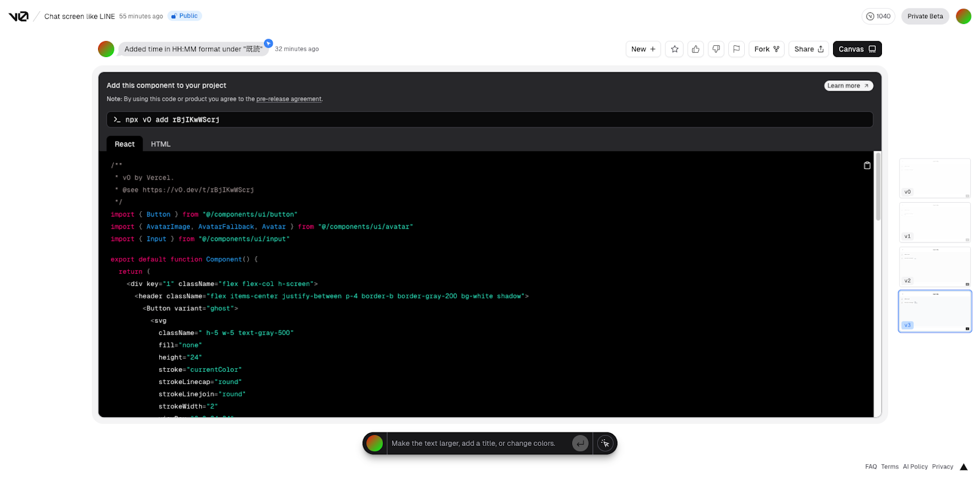Click the v0 logo in header
980x479 pixels.
pyautogui.click(x=18, y=17)
